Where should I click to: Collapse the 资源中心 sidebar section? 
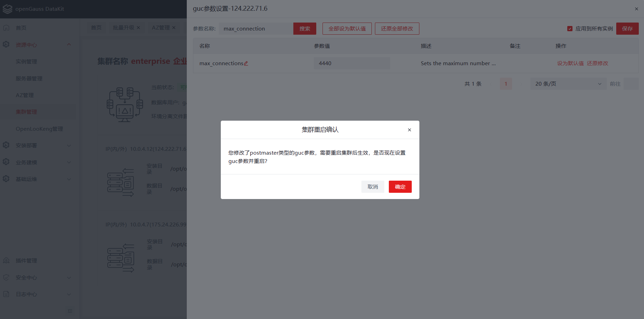(x=69, y=45)
